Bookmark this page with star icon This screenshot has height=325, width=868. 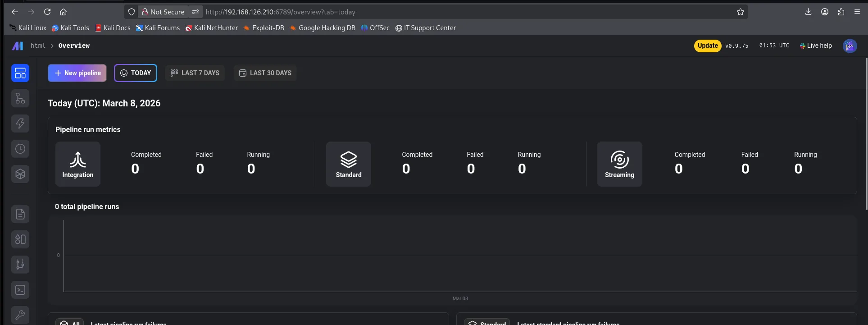[741, 12]
